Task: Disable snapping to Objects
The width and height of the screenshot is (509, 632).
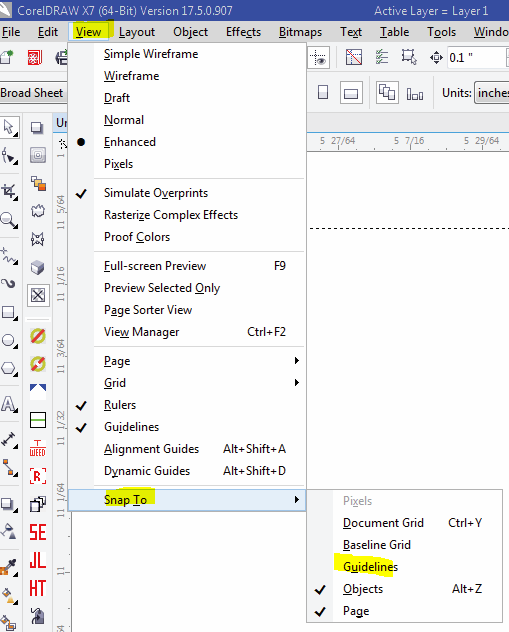Action: coord(404,589)
